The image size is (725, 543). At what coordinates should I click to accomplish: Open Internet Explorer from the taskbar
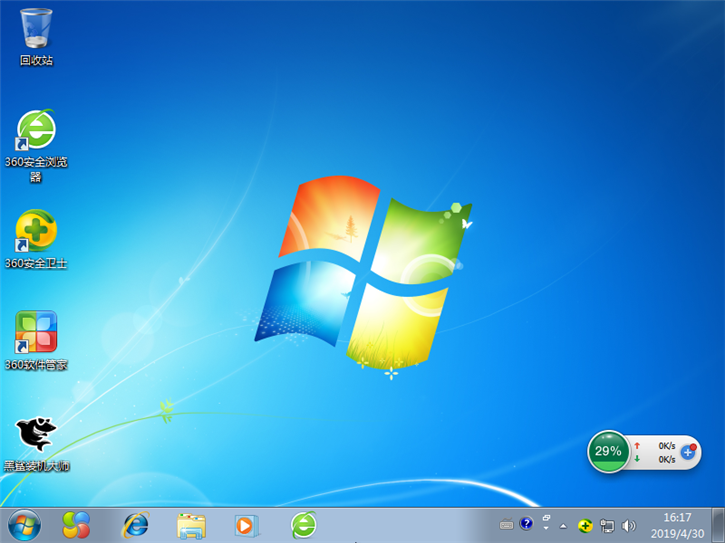tap(134, 524)
